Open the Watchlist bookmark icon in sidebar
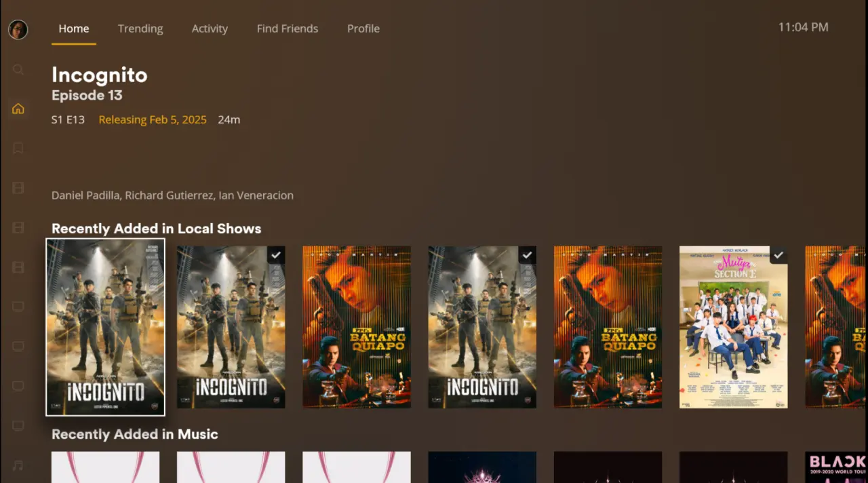868x483 pixels. tap(18, 148)
